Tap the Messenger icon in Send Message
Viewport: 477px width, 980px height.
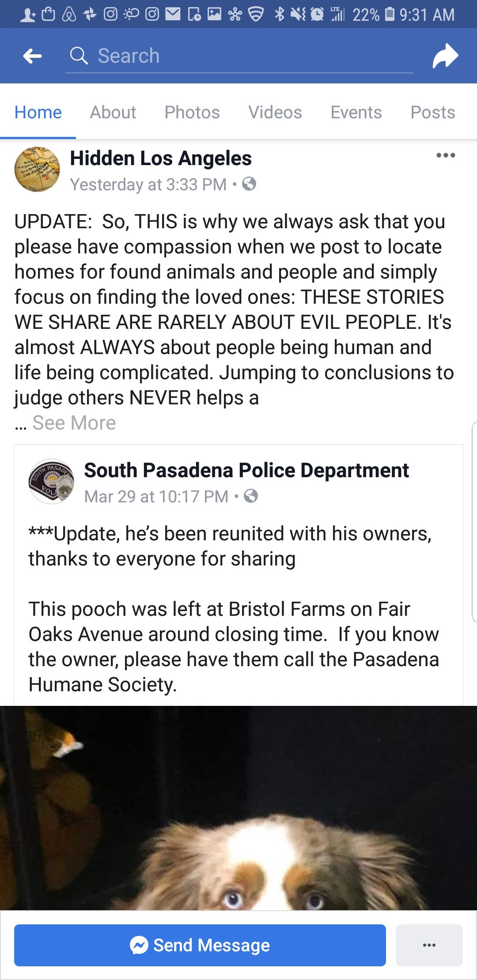pyautogui.click(x=139, y=945)
